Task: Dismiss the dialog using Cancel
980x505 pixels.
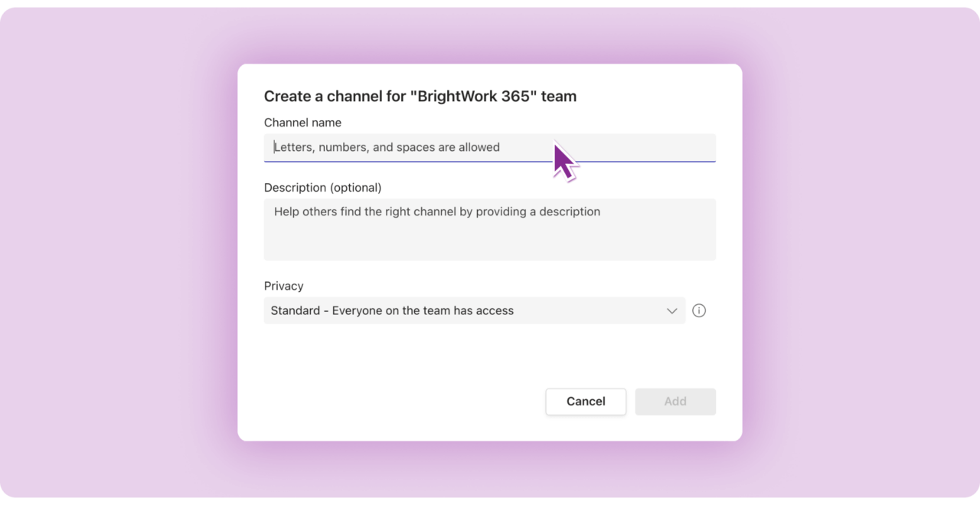Action: [x=586, y=401]
